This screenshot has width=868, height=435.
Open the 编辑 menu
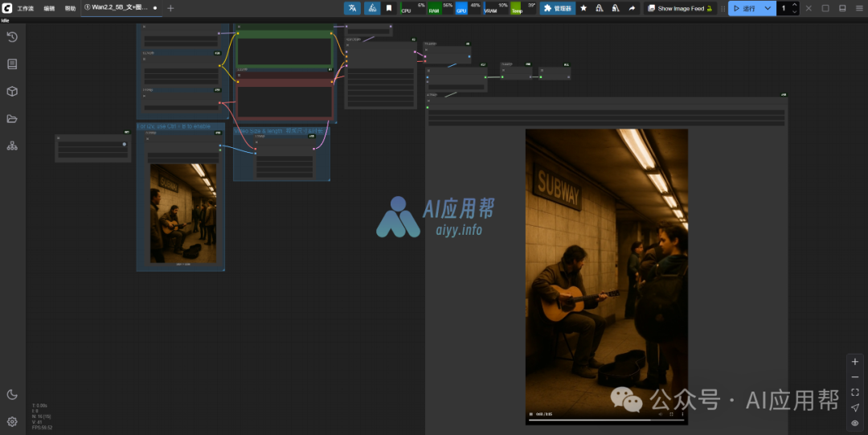tap(49, 8)
